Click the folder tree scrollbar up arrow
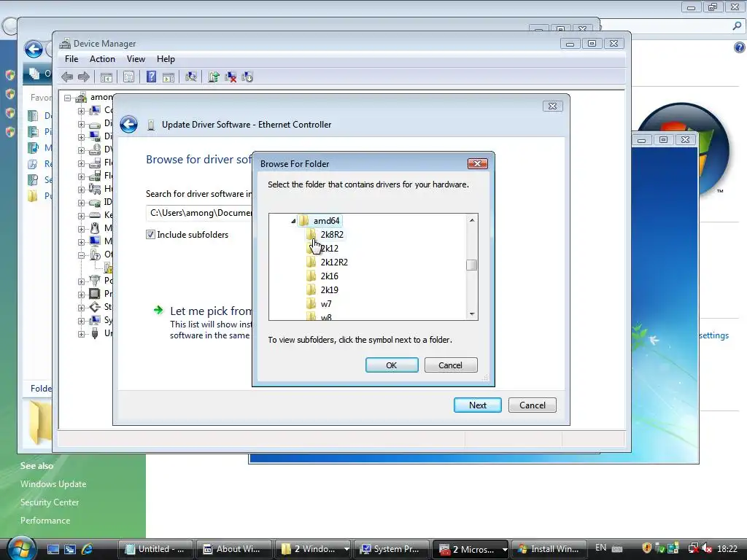747x560 pixels. (x=472, y=220)
